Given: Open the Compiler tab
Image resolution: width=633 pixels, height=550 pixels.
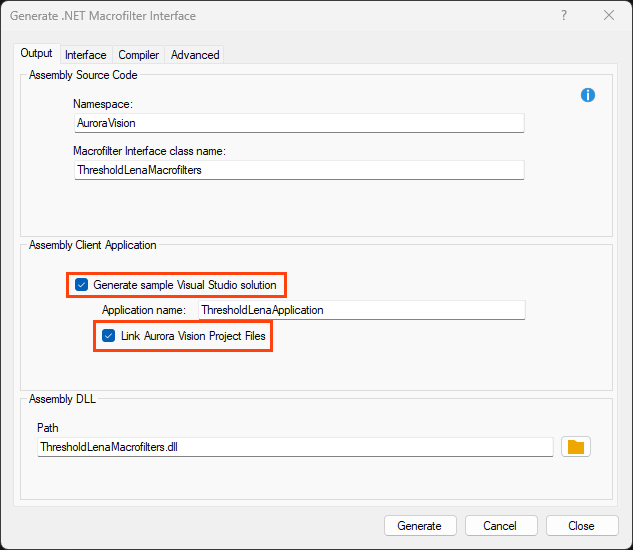Looking at the screenshot, I should point(139,55).
